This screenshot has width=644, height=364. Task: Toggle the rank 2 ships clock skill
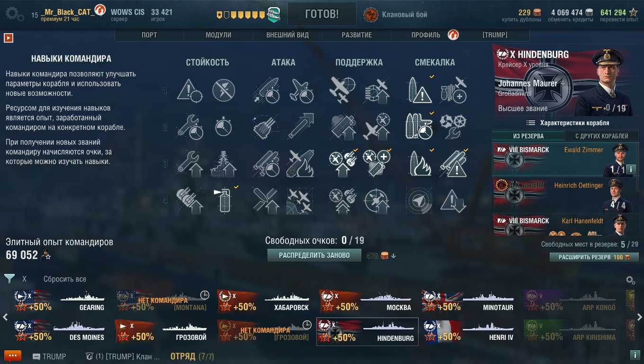(420, 127)
